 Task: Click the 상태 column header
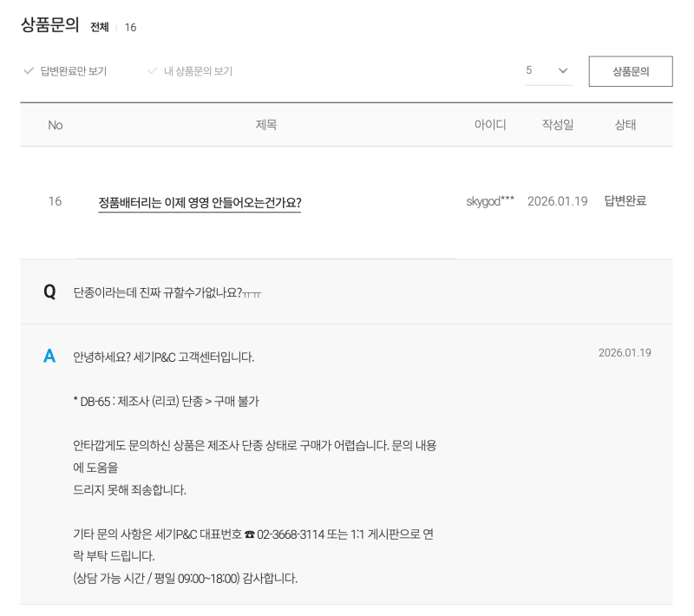point(625,125)
